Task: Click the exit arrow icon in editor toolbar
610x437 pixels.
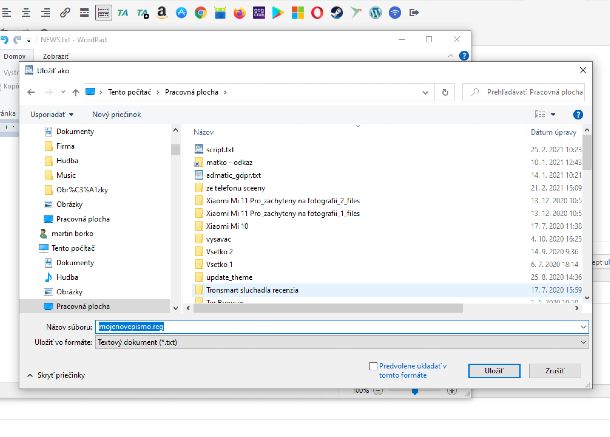Action: tap(414, 13)
